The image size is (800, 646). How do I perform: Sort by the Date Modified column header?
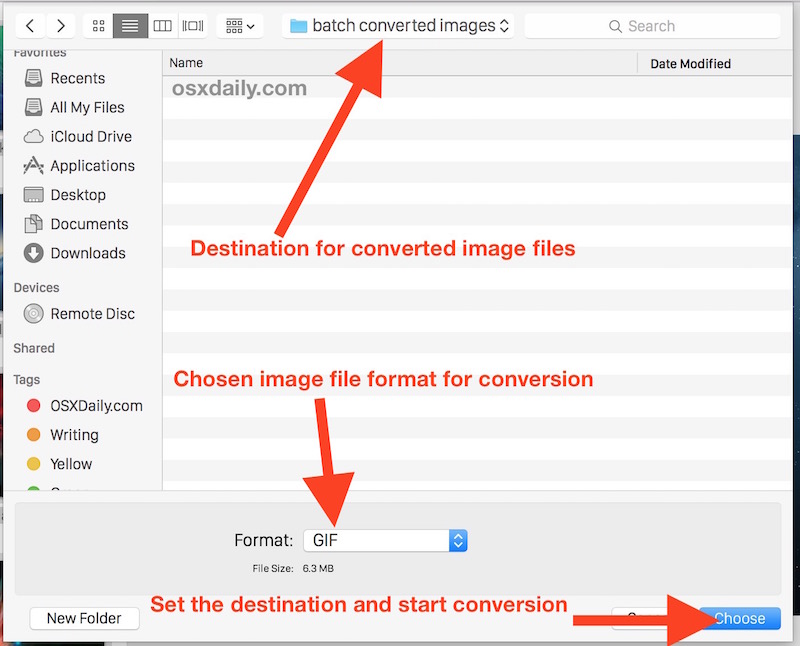click(x=692, y=63)
